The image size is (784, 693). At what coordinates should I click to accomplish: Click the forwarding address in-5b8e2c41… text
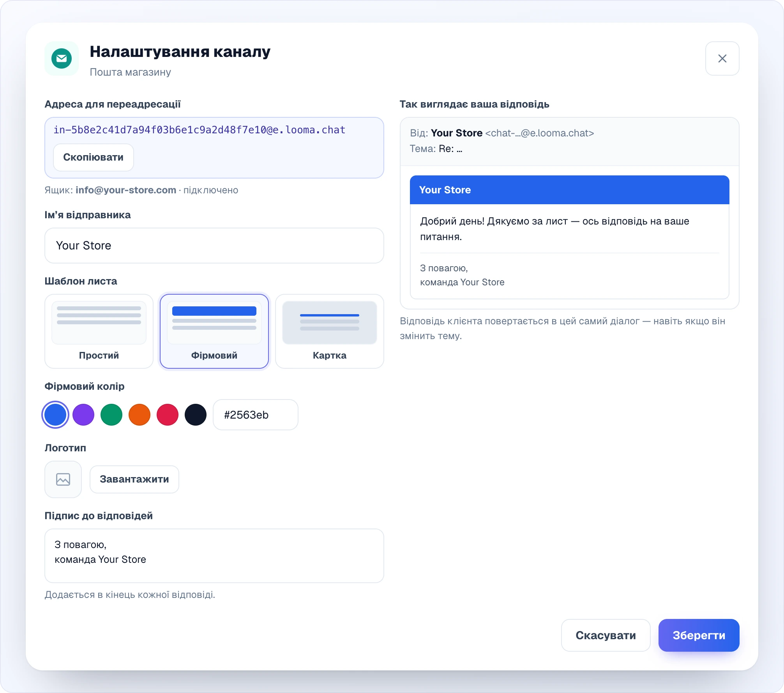tap(200, 130)
